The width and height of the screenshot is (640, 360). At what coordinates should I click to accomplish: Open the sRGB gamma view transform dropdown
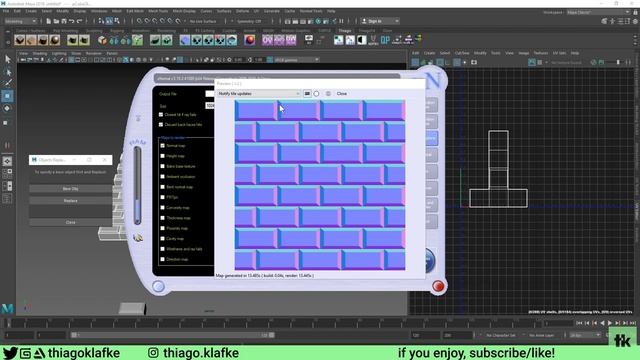[x=296, y=60]
